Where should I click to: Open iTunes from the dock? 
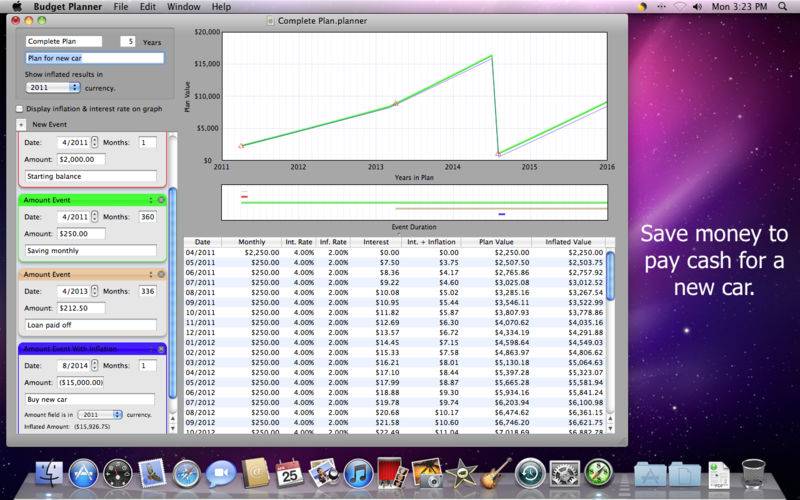click(358, 473)
